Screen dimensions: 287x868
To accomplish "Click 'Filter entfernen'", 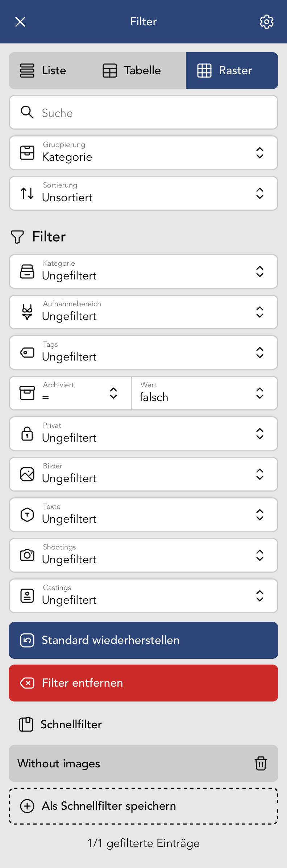I will [143, 683].
